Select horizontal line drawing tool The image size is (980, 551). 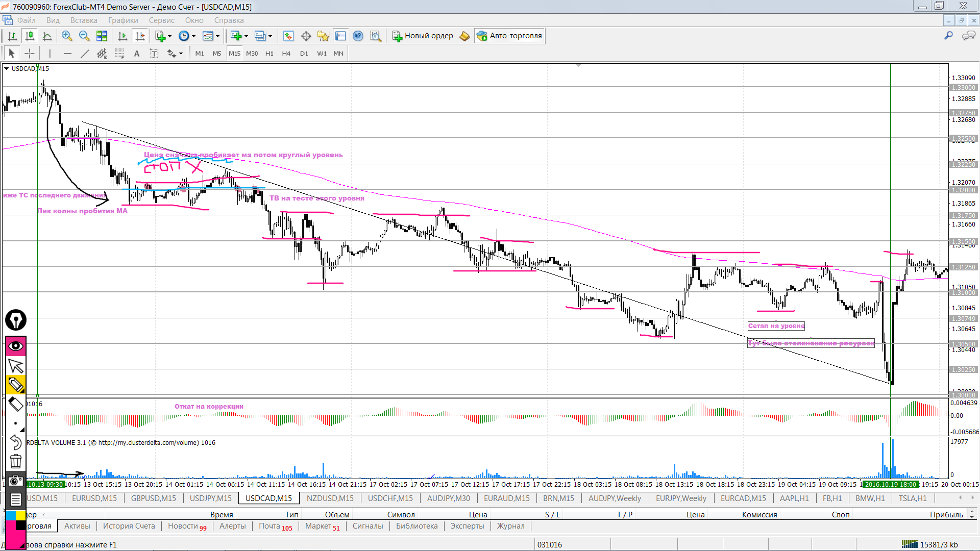click(67, 53)
